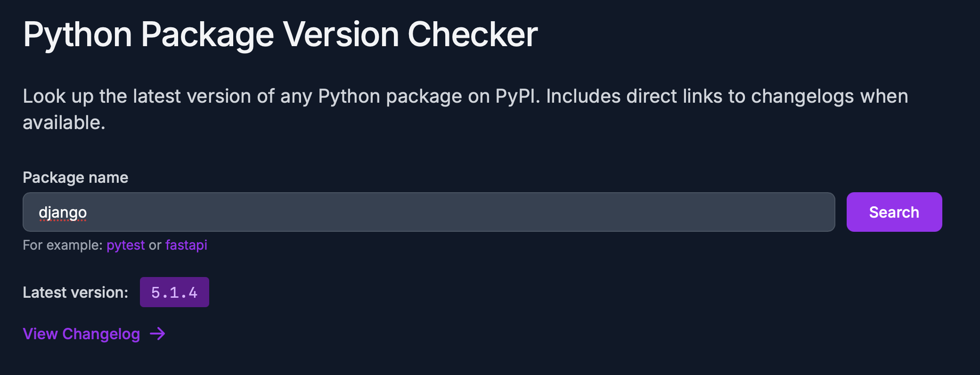Click the "For example:" hint text
The height and width of the screenshot is (375, 980).
pyautogui.click(x=62, y=245)
